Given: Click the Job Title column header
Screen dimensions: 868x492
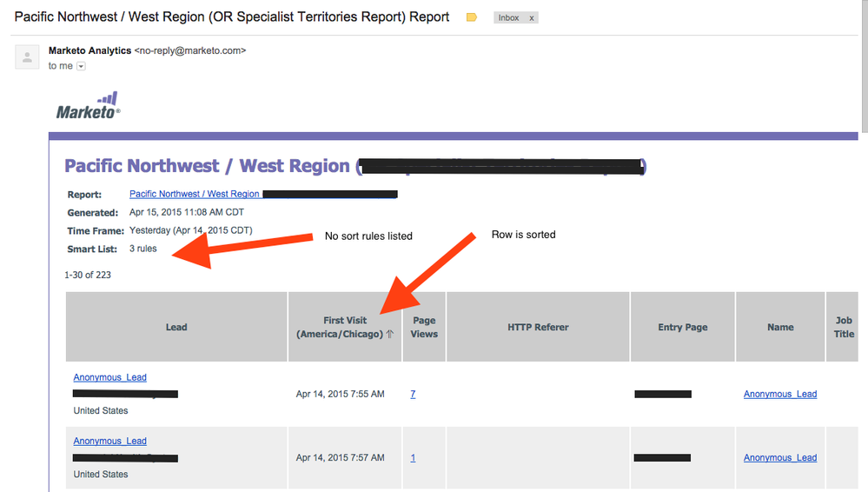Looking at the screenshot, I should 843,327.
